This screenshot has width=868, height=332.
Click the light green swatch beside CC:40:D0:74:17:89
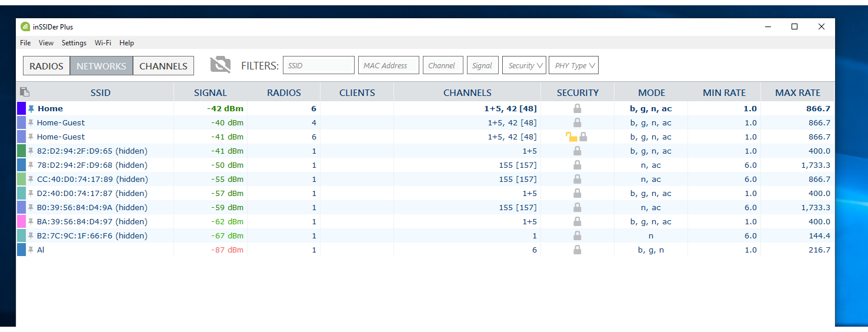21,179
